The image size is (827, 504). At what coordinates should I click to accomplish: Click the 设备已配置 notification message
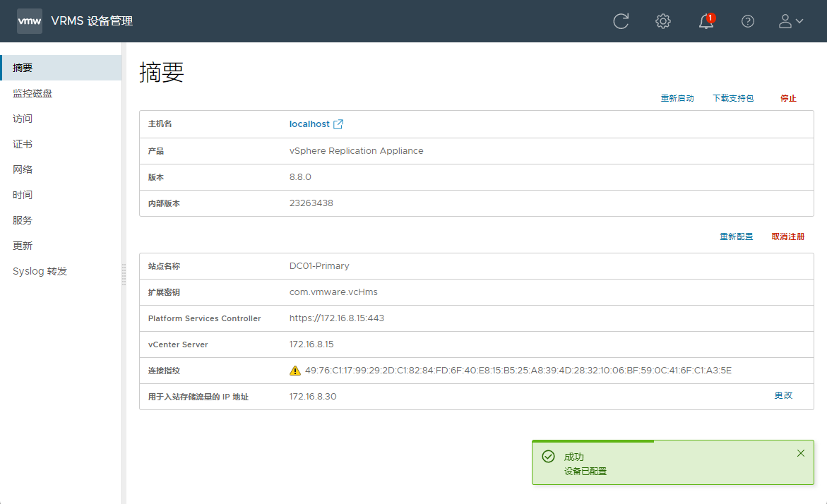point(585,472)
